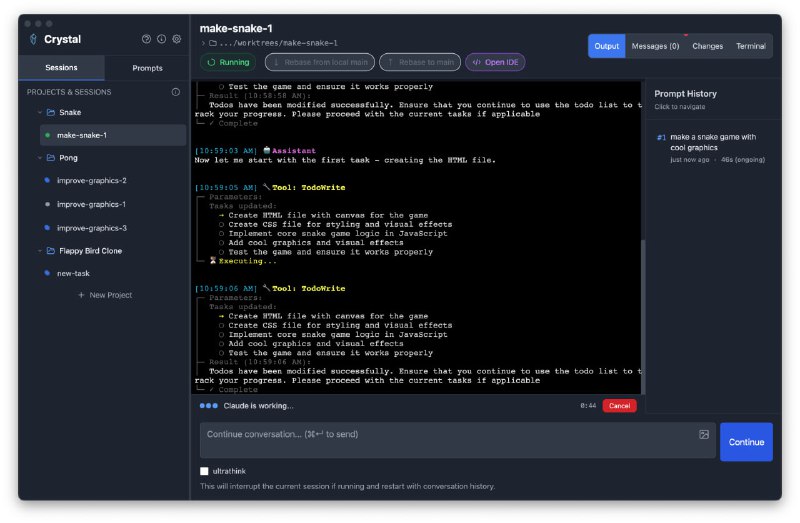Click the blue Continue button
The image size is (800, 523).
click(x=746, y=442)
